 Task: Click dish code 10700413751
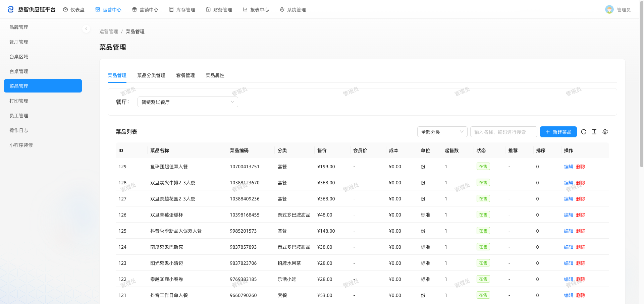point(245,167)
